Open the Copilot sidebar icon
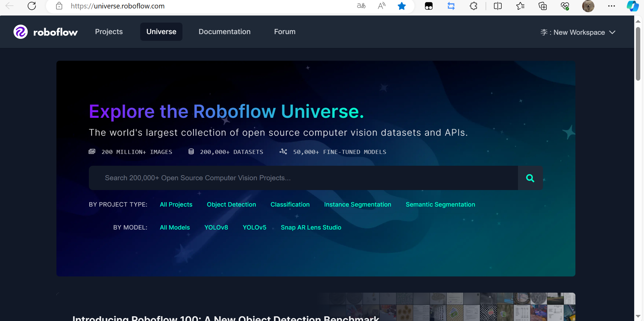 [x=633, y=6]
